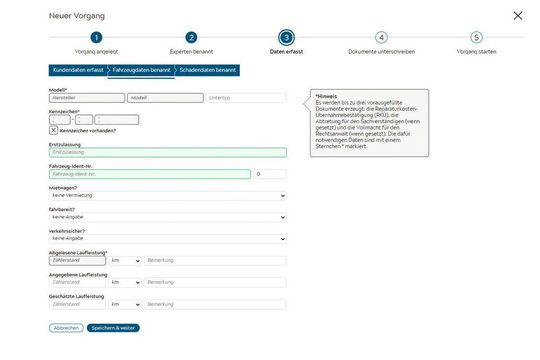Click the Abbrechen button
Viewport: 540px width, 360px height.
point(66,328)
